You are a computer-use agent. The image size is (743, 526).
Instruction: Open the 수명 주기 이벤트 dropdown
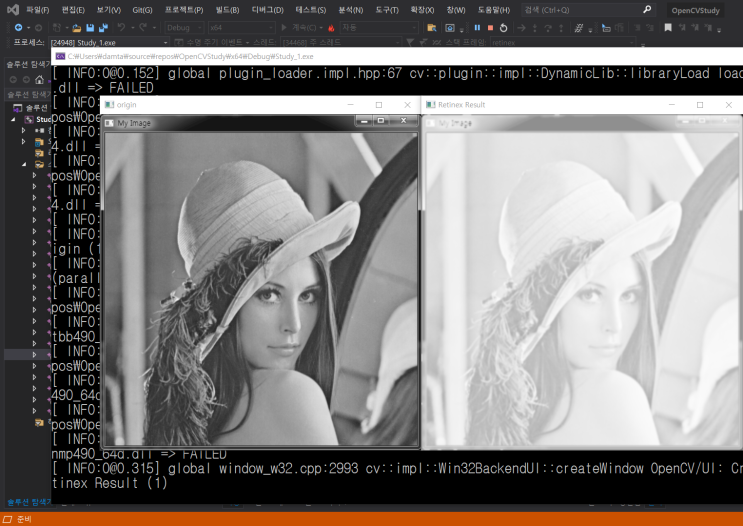tap(212, 43)
